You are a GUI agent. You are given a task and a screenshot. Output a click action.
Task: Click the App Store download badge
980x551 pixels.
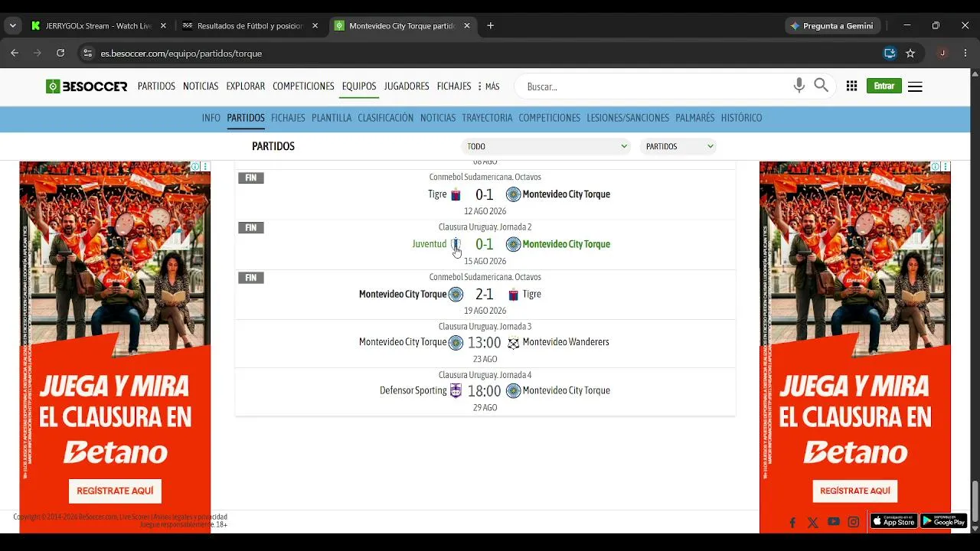click(893, 521)
